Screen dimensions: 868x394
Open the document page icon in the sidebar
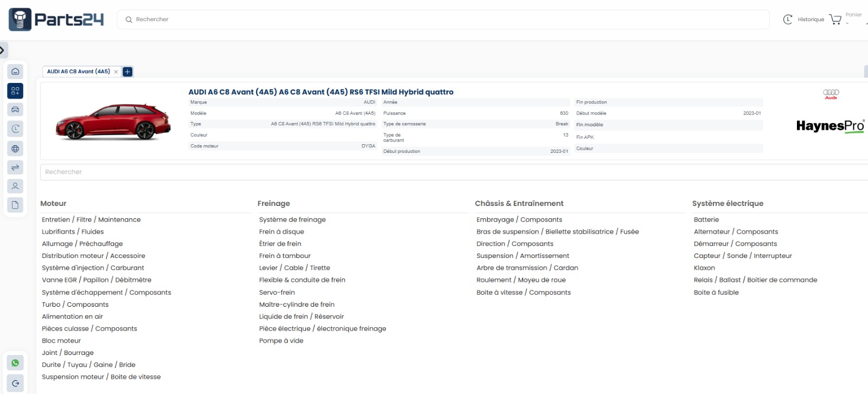pyautogui.click(x=15, y=205)
